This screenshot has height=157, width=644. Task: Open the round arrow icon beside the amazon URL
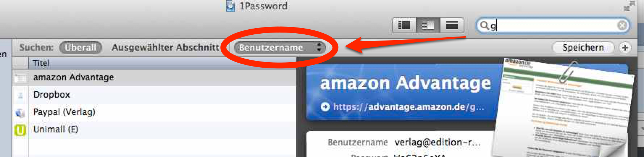[325, 107]
